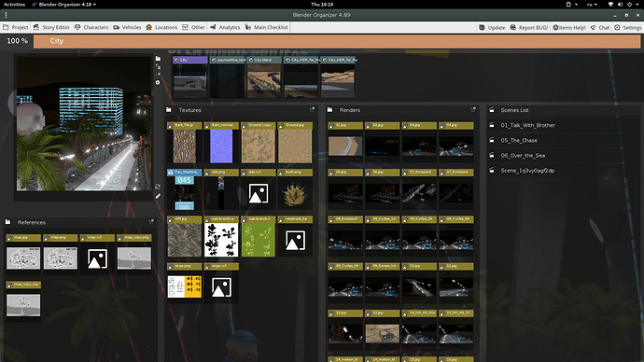Click the add-file icon in Renders header
Viewport: 644px width, 362px height.
(473, 109)
